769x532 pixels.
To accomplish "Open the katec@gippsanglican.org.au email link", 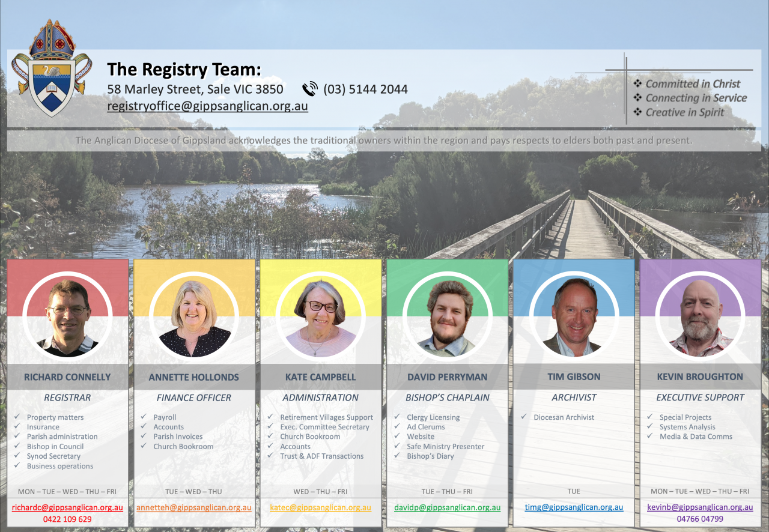I will tap(320, 507).
